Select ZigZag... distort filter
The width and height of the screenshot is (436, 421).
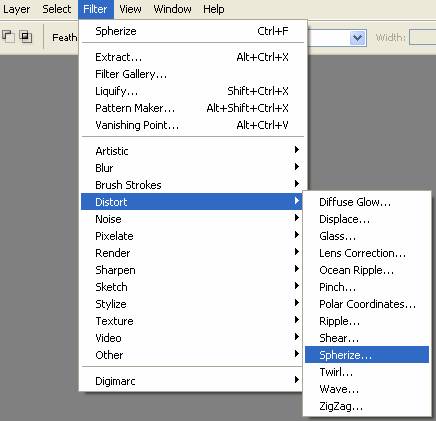point(367,406)
